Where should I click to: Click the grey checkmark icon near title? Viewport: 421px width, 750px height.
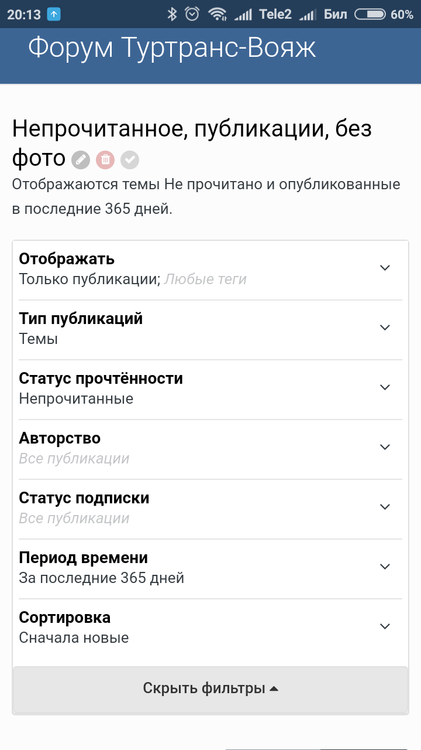point(130,160)
